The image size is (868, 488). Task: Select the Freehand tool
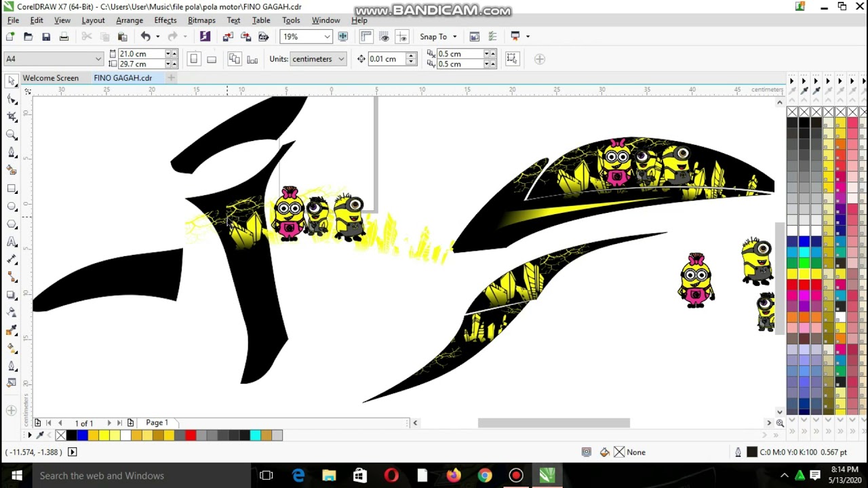point(12,152)
